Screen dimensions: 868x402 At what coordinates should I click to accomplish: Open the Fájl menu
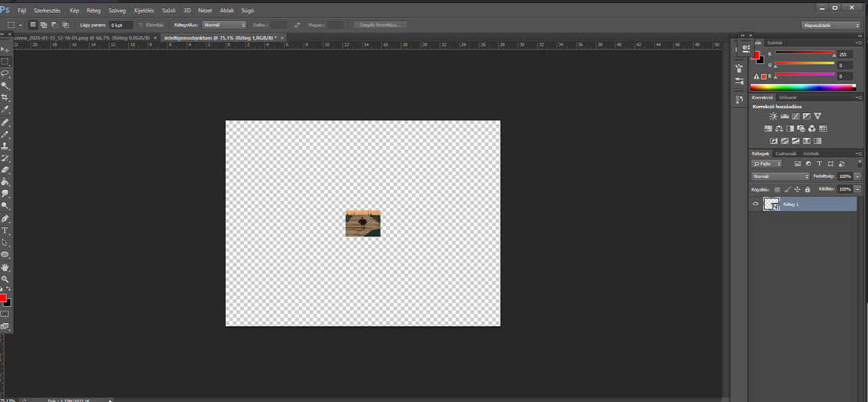[22, 11]
